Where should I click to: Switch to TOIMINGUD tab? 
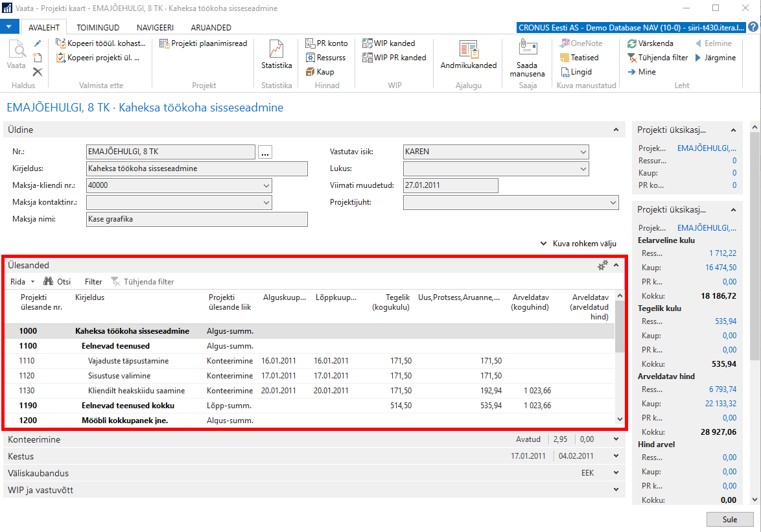(98, 28)
